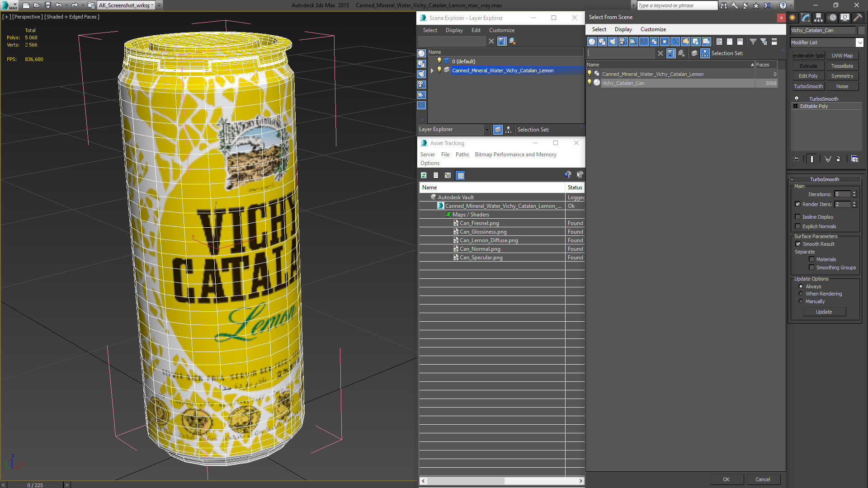
Task: Expand the Canned_Mineral_Water_Vichy_Catalan_Lemon layer
Action: (432, 70)
